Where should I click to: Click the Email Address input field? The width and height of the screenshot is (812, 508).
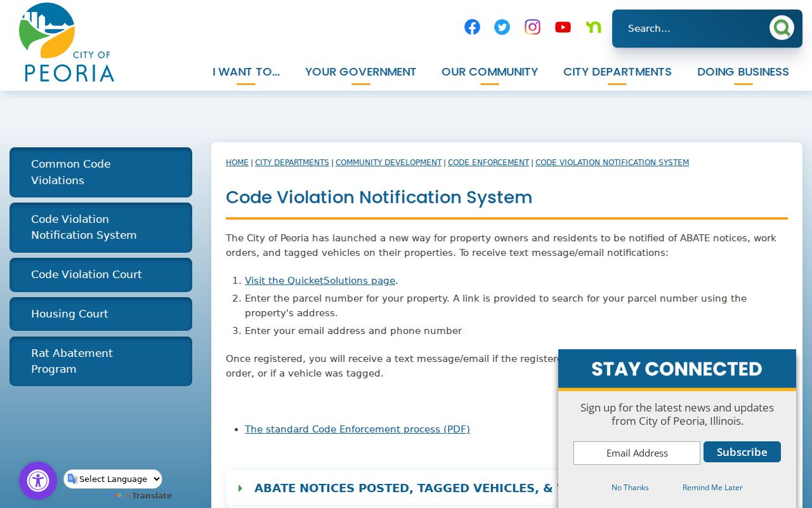click(637, 453)
